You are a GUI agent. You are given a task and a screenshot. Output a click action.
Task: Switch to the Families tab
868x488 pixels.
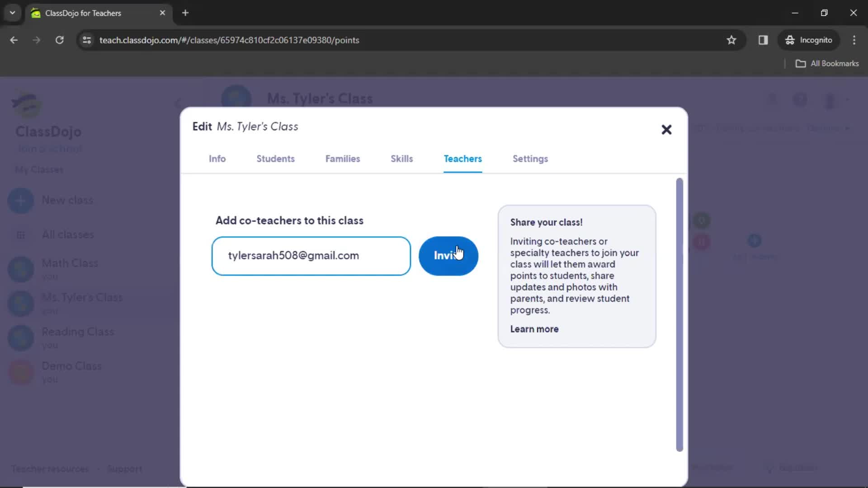(343, 159)
